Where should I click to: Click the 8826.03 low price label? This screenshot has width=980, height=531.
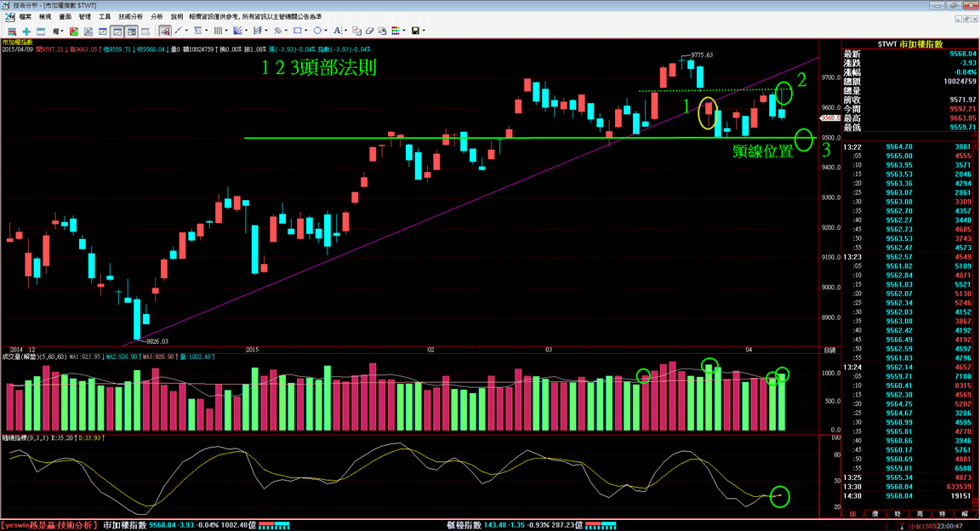click(x=157, y=341)
